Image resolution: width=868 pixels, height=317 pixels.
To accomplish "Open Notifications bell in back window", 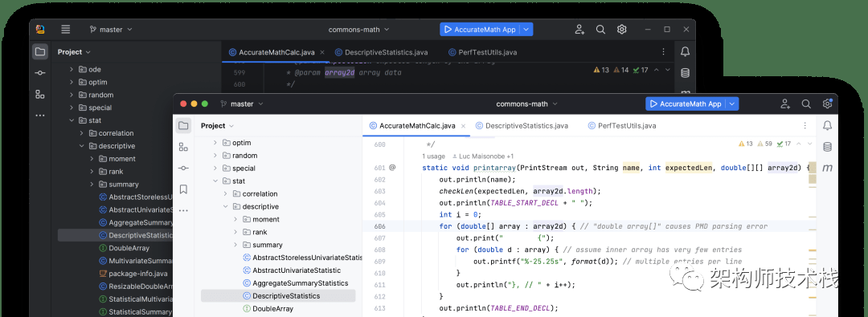I will (685, 52).
